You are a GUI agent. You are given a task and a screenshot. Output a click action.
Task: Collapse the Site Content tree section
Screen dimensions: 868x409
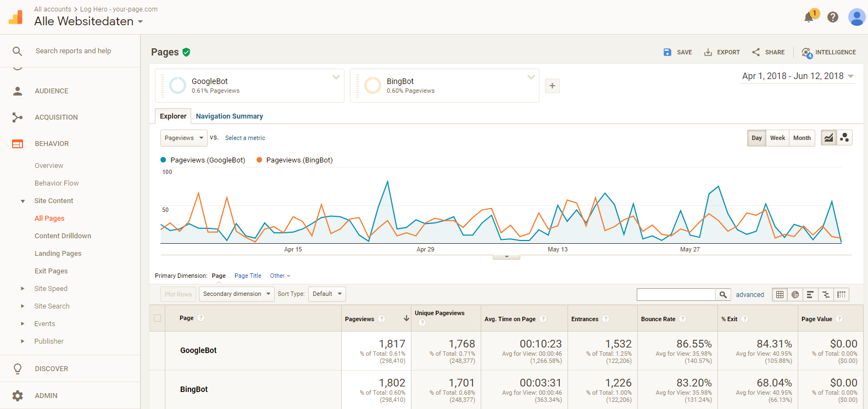tap(23, 201)
